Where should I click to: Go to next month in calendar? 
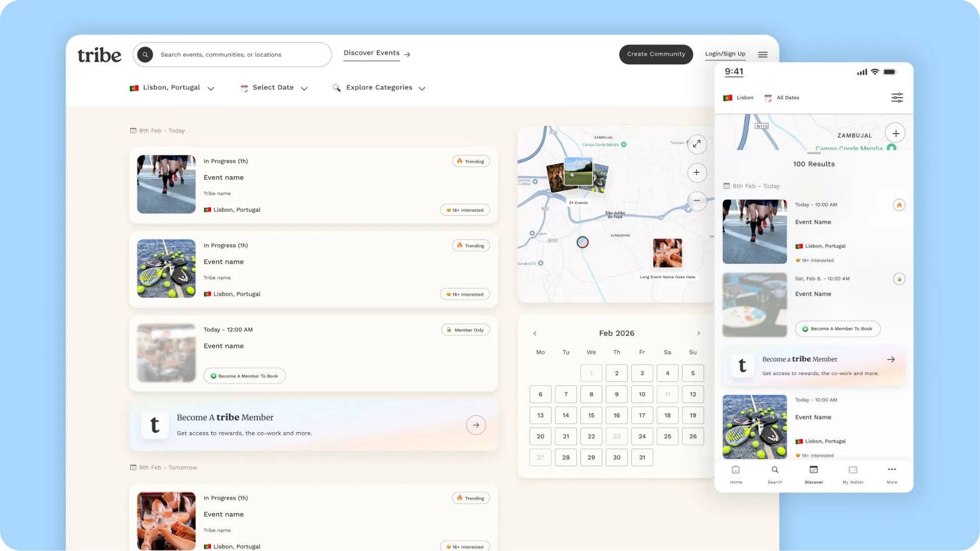point(699,333)
